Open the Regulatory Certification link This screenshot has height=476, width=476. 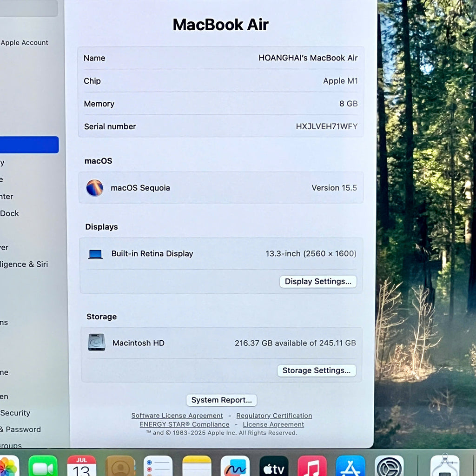(x=274, y=416)
